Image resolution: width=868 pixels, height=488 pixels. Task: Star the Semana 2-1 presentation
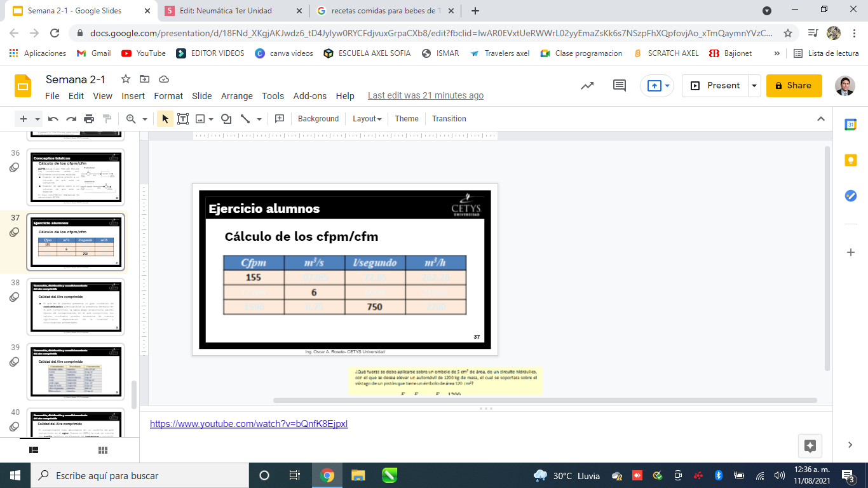point(126,79)
